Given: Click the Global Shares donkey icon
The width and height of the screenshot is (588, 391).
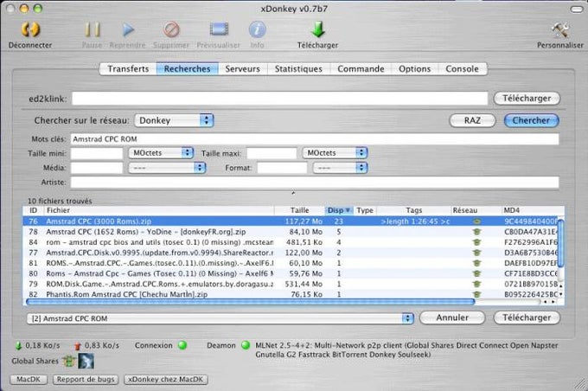Looking at the screenshot, I should click(69, 362).
